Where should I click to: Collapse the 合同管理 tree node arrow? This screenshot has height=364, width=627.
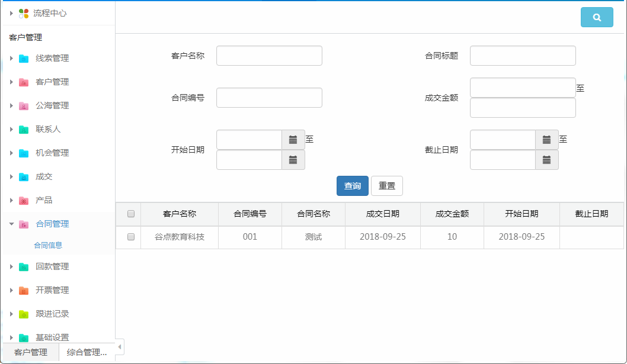pyautogui.click(x=11, y=224)
